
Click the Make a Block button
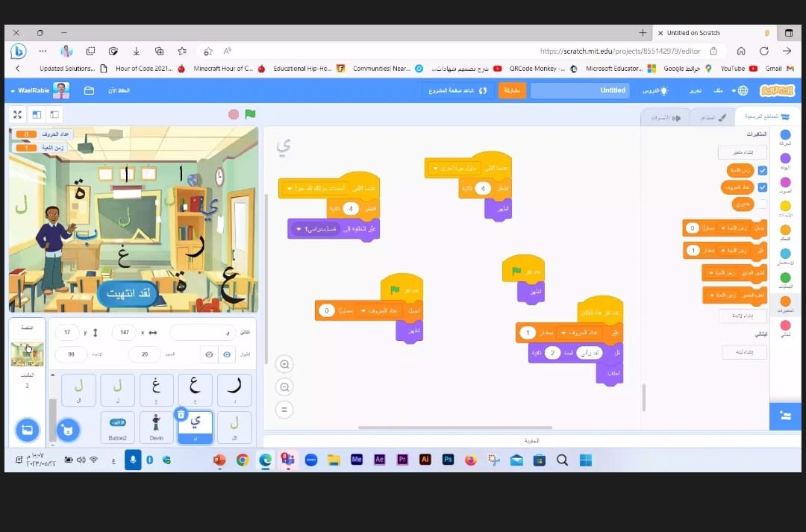click(744, 352)
